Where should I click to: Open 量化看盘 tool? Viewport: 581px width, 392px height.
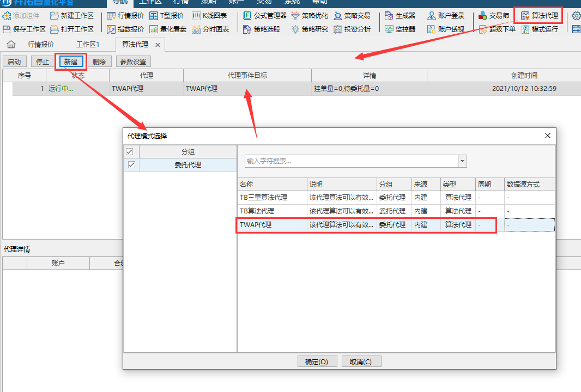[167, 29]
